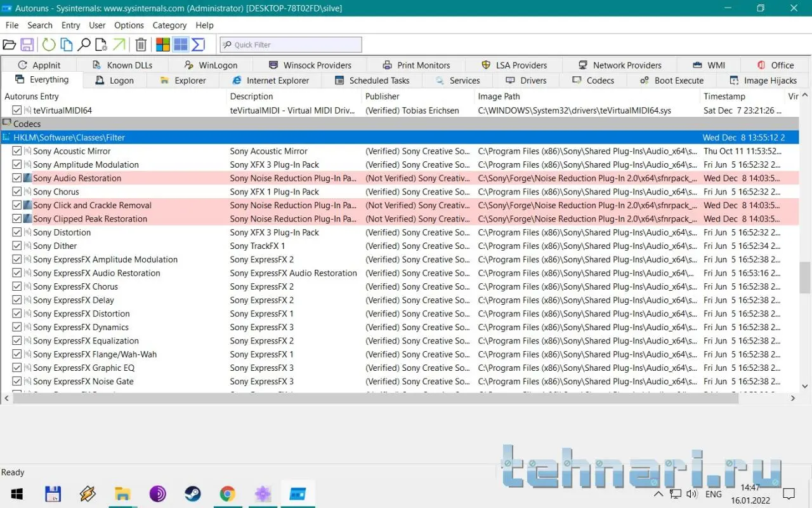Open the User menu
The image size is (812, 508).
[97, 25]
